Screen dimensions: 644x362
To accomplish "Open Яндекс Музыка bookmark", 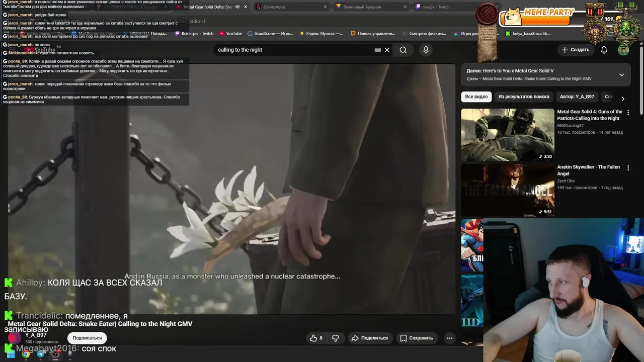I will (320, 34).
